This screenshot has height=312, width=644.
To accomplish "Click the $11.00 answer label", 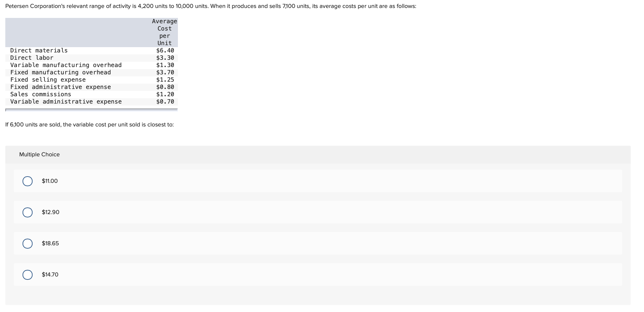I will (x=49, y=181).
